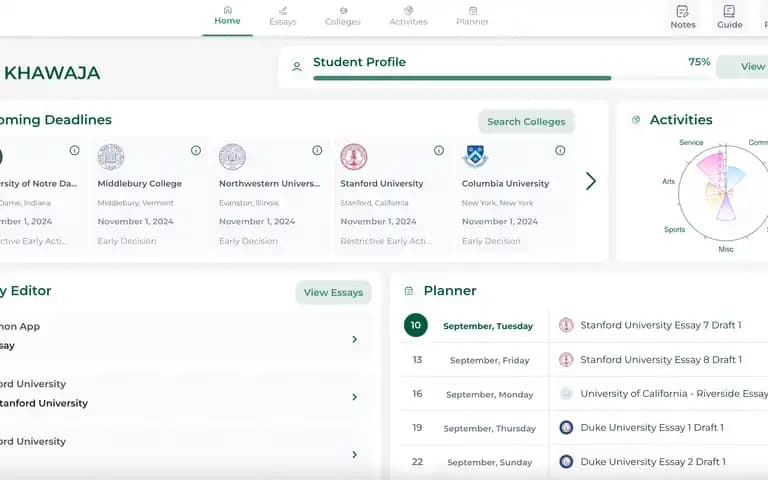Open Duke University Essay 2 Draft 1

(653, 462)
